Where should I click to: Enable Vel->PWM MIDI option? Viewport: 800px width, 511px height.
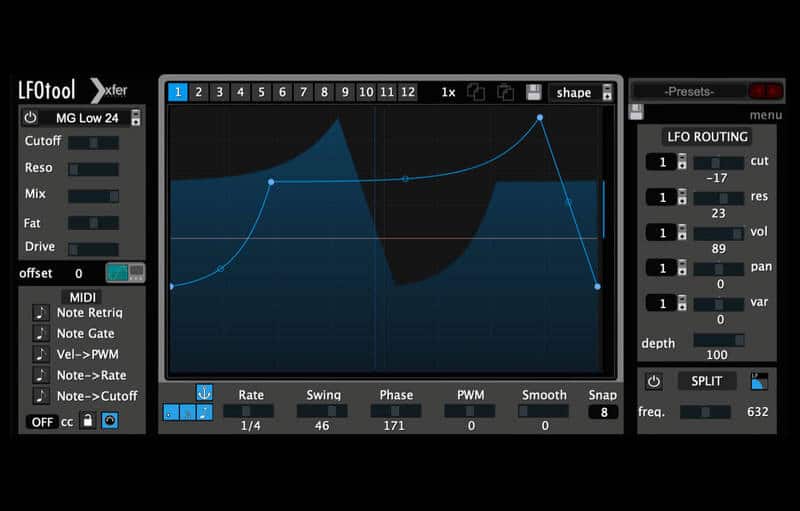41,354
